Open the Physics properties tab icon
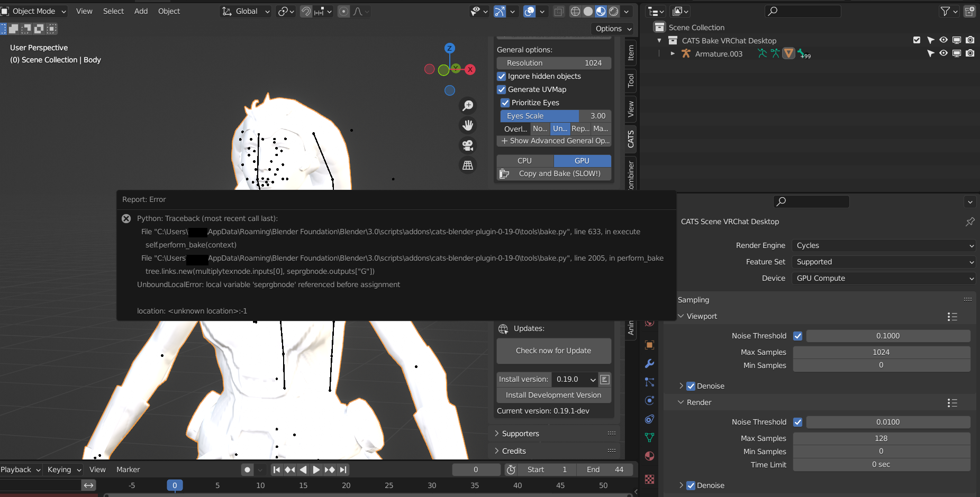This screenshot has height=497, width=980. 649,400
